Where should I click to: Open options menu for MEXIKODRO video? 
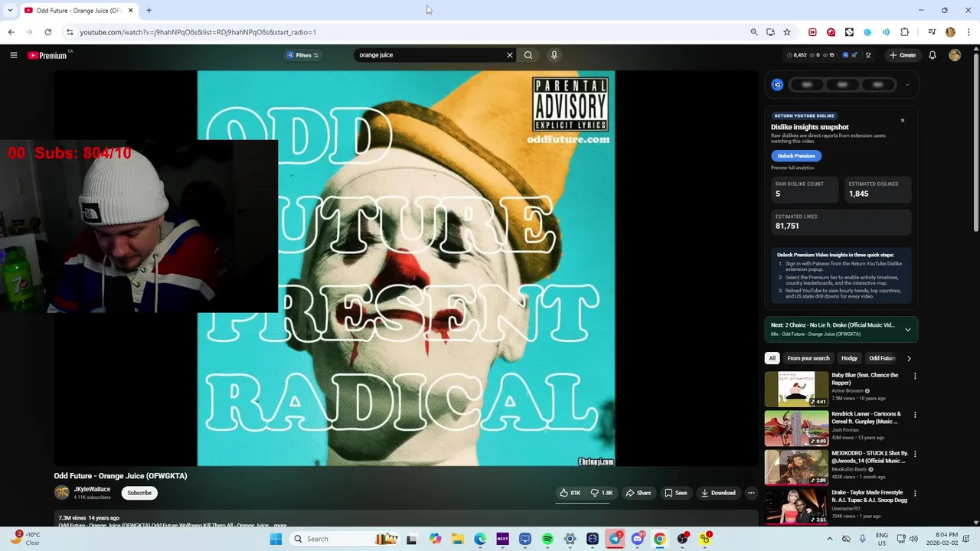click(x=915, y=454)
